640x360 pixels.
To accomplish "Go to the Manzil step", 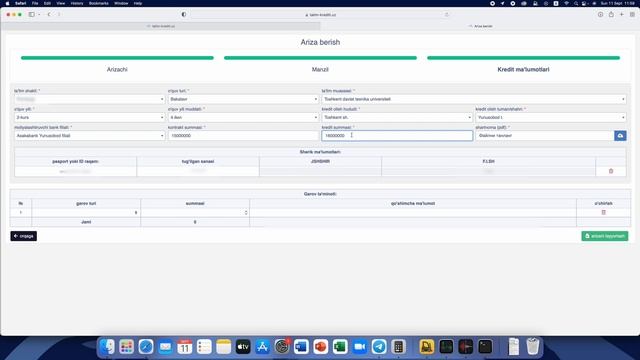I will [x=320, y=69].
